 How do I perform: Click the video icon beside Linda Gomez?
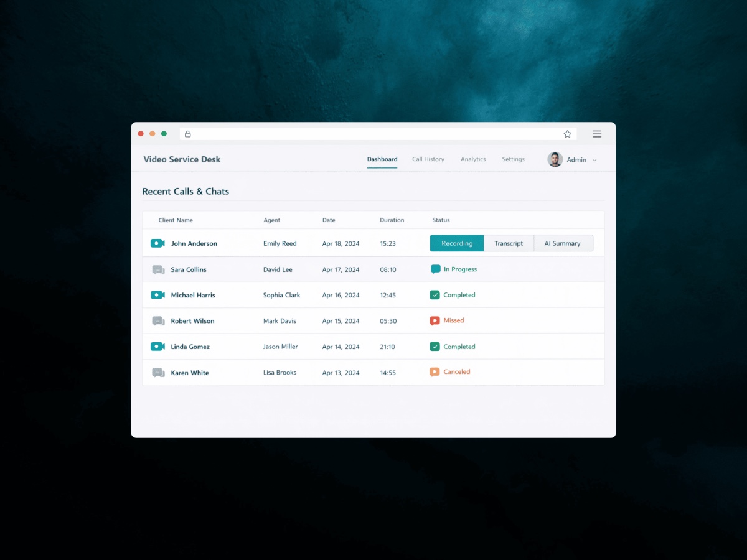[x=158, y=347]
